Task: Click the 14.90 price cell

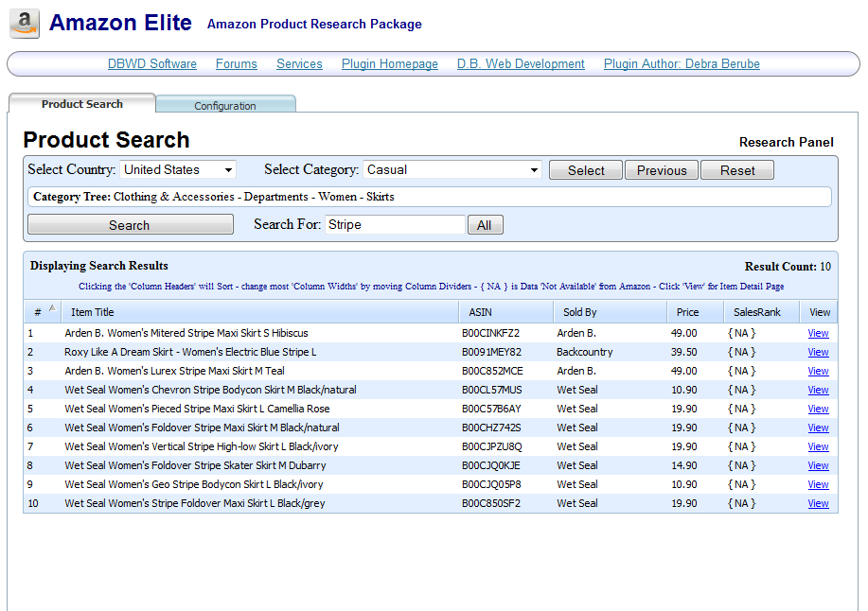Action: [x=683, y=465]
